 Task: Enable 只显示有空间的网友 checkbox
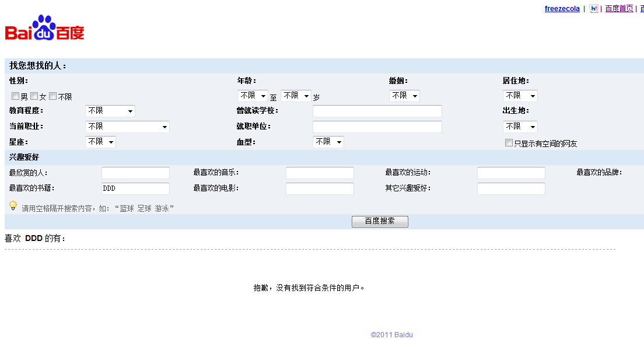point(509,142)
